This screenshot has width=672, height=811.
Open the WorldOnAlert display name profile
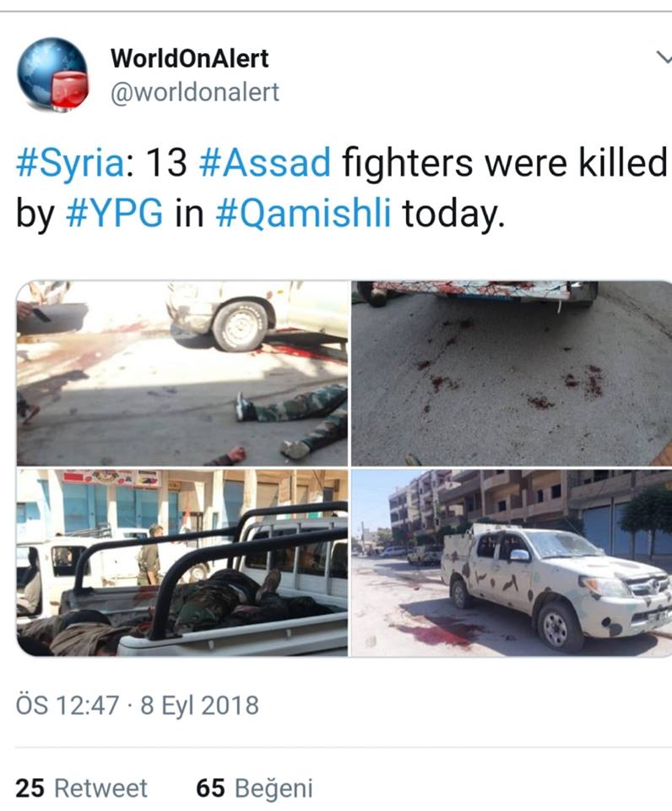pyautogui.click(x=190, y=58)
